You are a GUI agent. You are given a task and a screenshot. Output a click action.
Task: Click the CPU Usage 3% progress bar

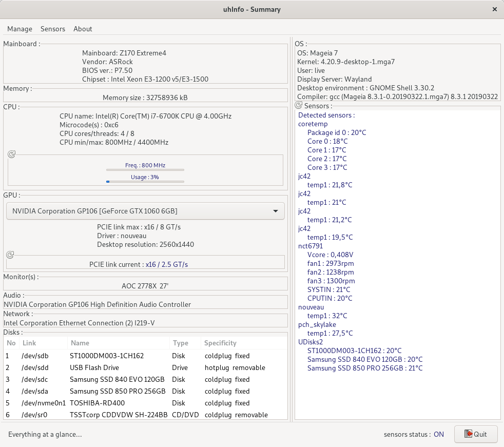point(145,182)
